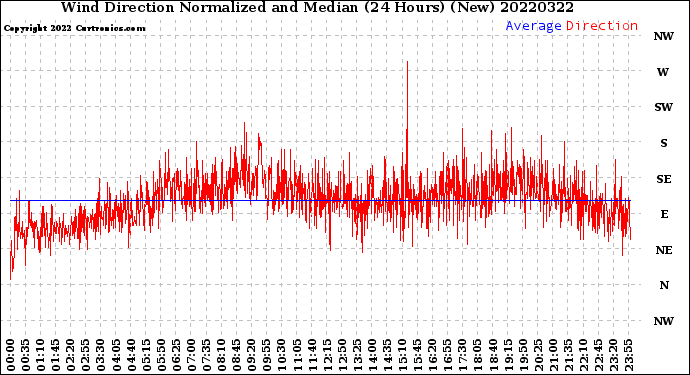Click the 19:15 time label
Viewport: 690px width, 375px height.
[507, 355]
